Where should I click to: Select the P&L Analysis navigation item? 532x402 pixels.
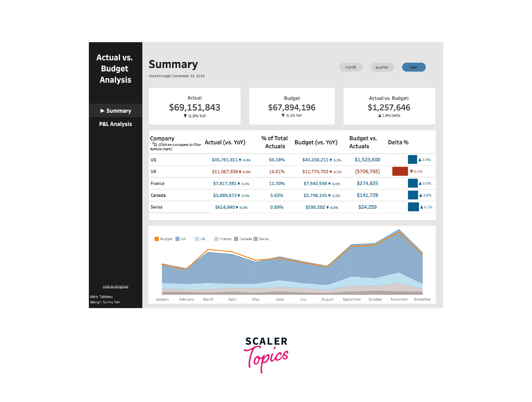(x=115, y=124)
